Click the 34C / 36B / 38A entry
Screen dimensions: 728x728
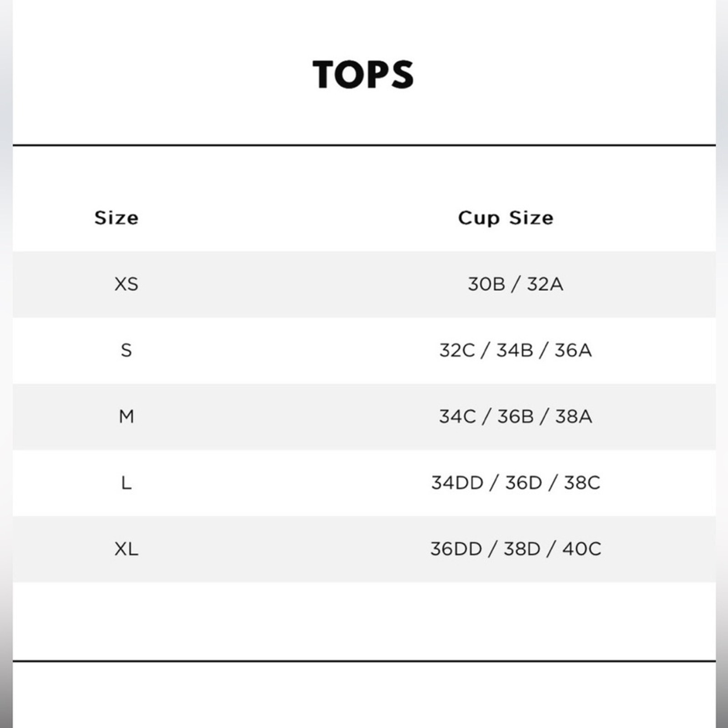516,416
